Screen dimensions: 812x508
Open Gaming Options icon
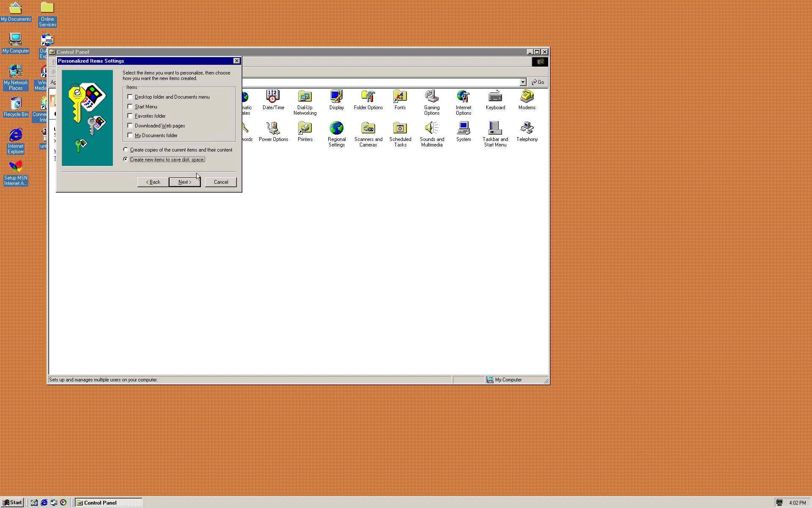pos(431,97)
